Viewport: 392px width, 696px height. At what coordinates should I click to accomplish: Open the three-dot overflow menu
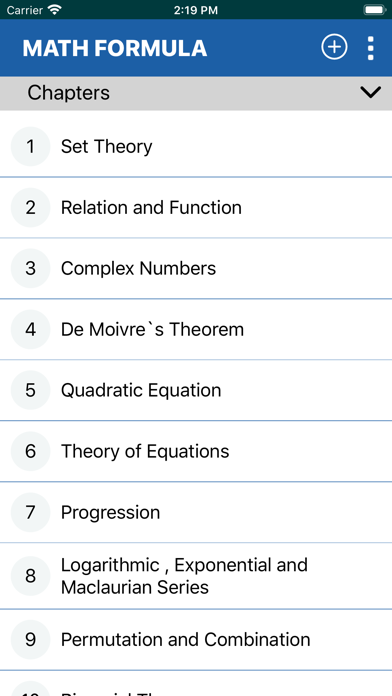click(x=370, y=48)
